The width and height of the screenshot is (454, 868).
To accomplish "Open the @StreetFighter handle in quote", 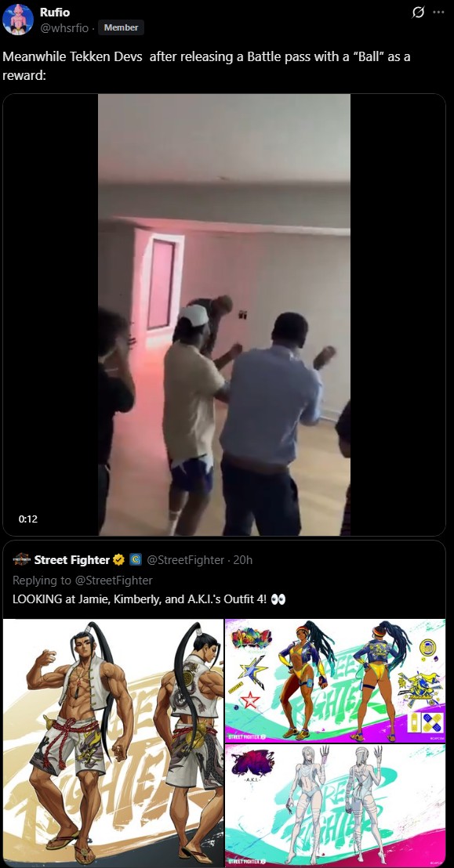I will tap(186, 559).
